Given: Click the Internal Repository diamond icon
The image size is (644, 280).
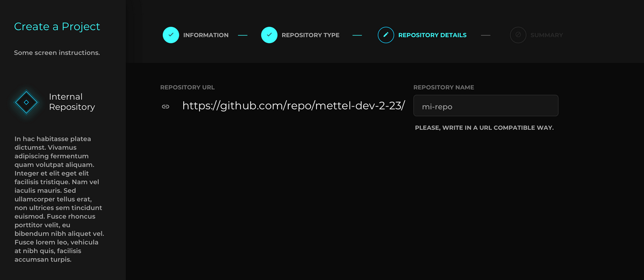Looking at the screenshot, I should point(26,102).
